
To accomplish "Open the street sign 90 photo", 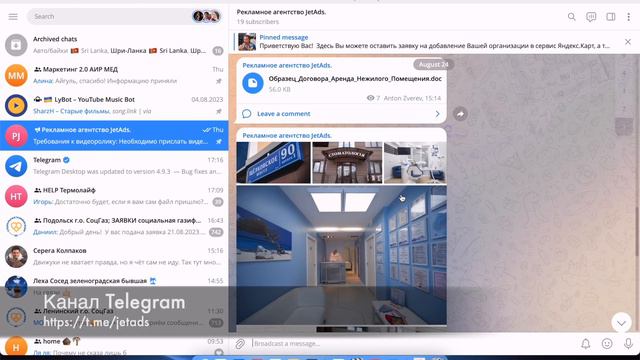I will (273, 162).
